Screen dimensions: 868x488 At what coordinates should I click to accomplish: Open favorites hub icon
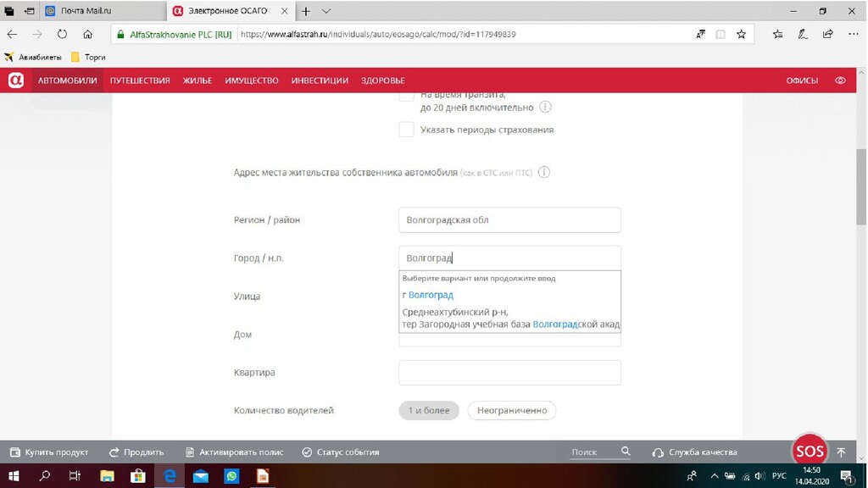click(778, 34)
